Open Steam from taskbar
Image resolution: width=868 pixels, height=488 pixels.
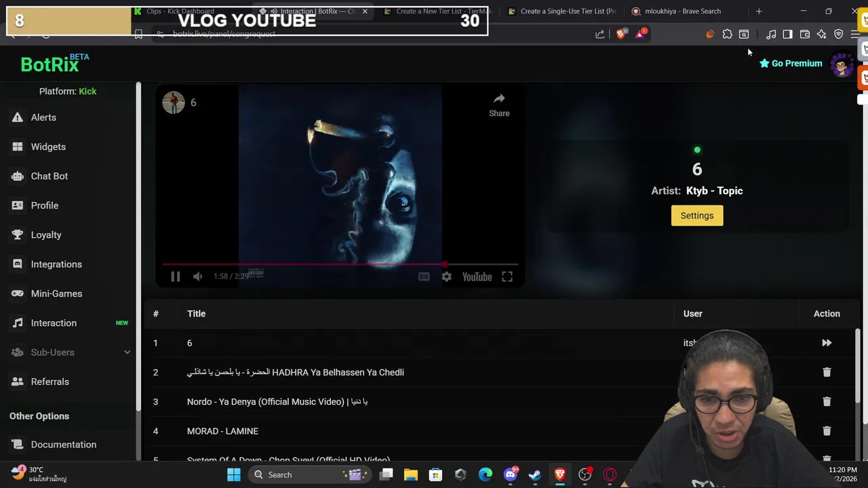click(535, 474)
